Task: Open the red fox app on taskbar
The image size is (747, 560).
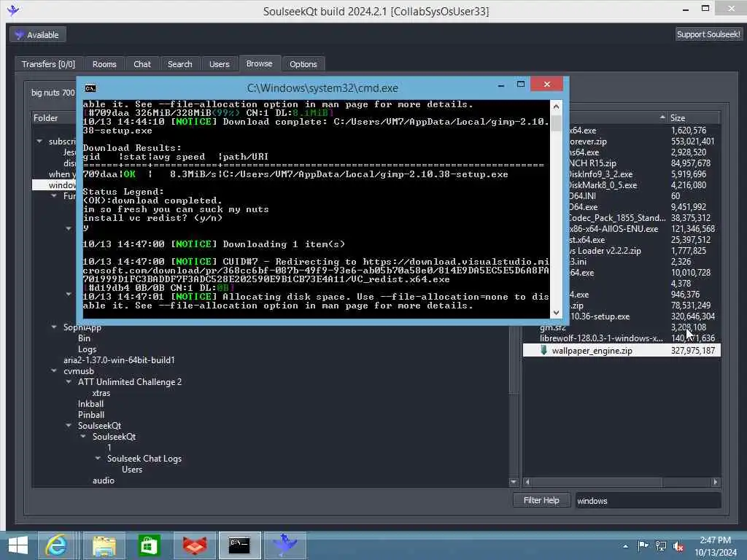Action: (x=194, y=545)
